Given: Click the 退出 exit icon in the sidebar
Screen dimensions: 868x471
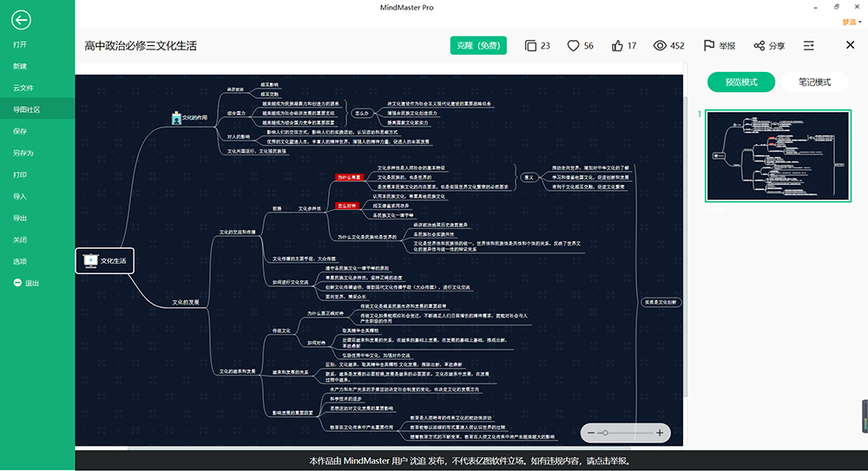Looking at the screenshot, I should [17, 283].
